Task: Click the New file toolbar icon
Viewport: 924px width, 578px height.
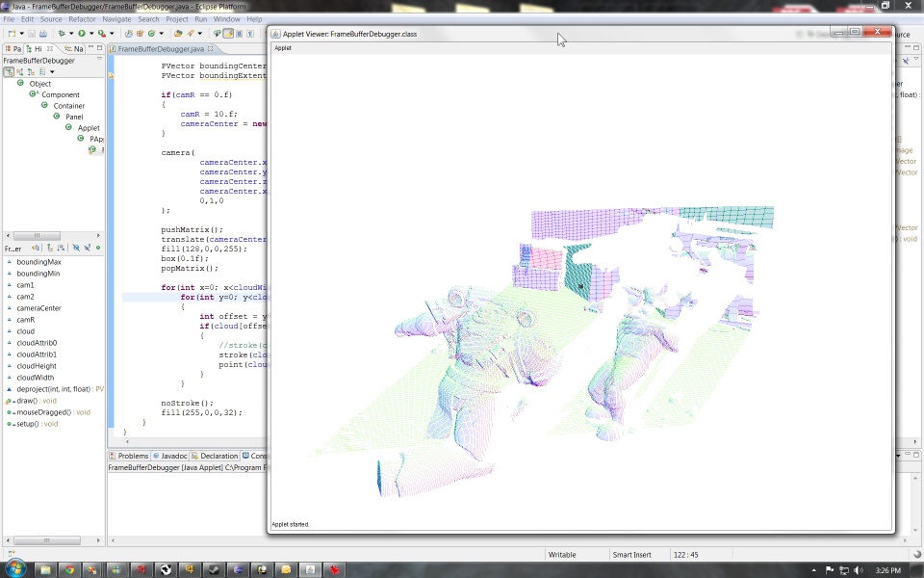Action: pos(12,34)
